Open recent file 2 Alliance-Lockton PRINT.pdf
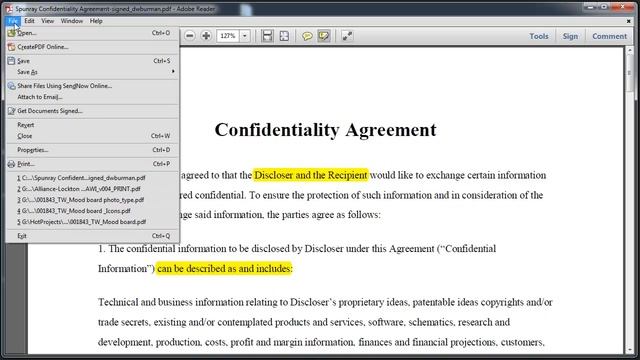 click(92, 189)
